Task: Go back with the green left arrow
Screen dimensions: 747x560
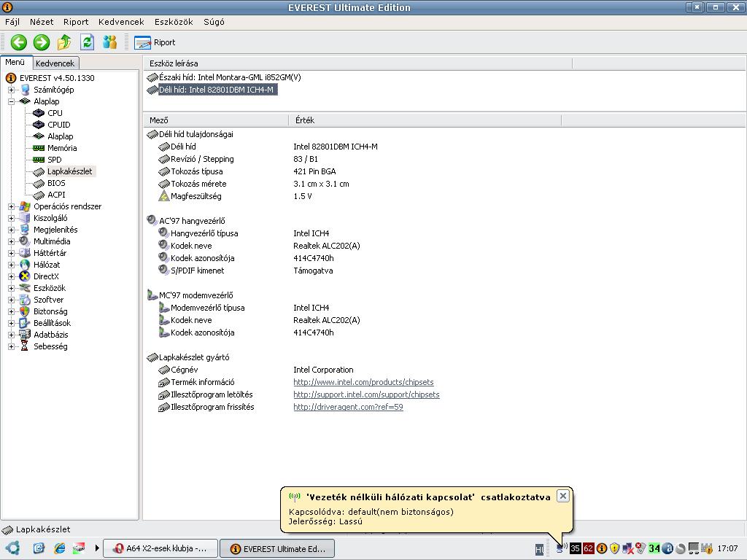Action: 18,42
